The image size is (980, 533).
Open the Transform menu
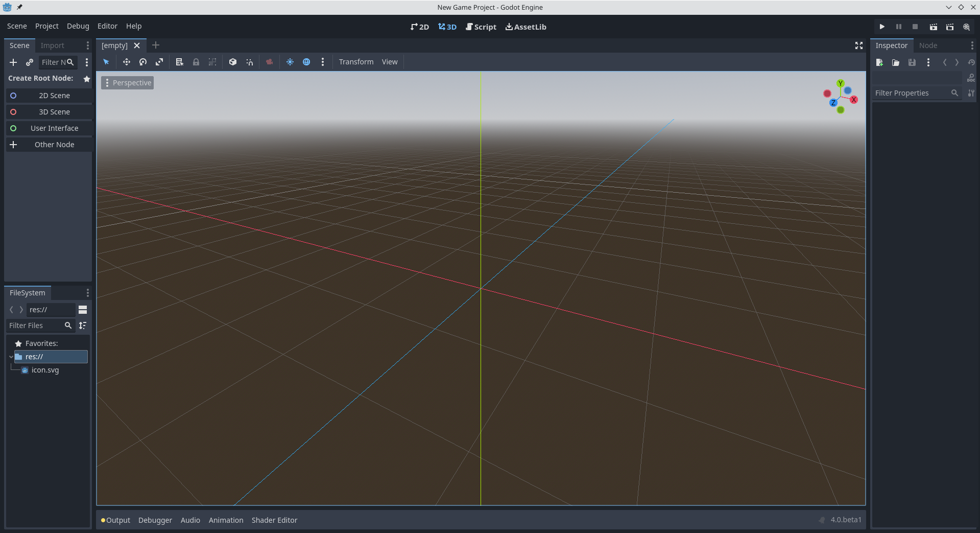pyautogui.click(x=356, y=62)
